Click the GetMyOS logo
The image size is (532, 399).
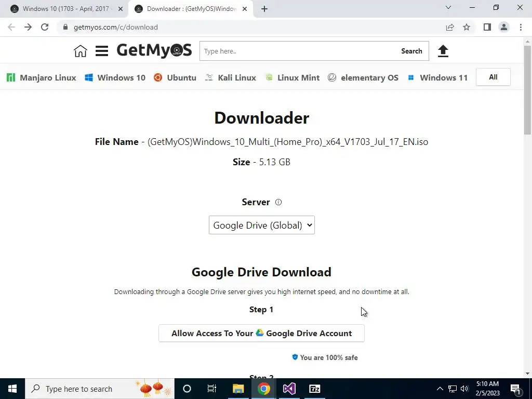tap(154, 50)
